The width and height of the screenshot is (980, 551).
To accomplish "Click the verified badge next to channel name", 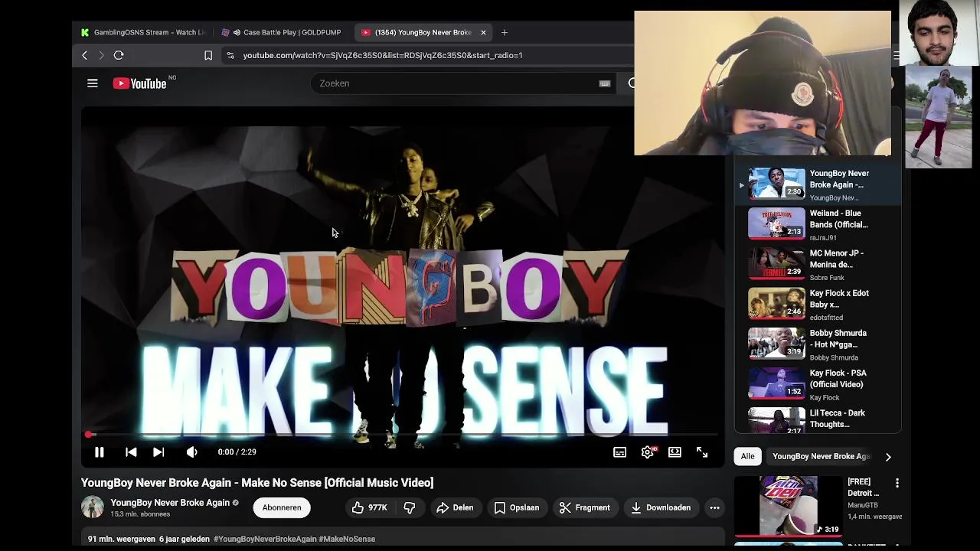I will click(236, 503).
